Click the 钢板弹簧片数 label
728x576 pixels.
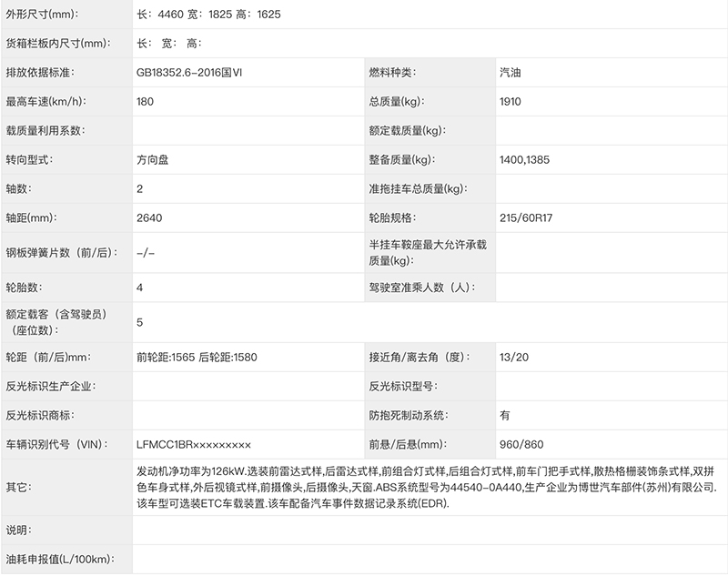62,253
